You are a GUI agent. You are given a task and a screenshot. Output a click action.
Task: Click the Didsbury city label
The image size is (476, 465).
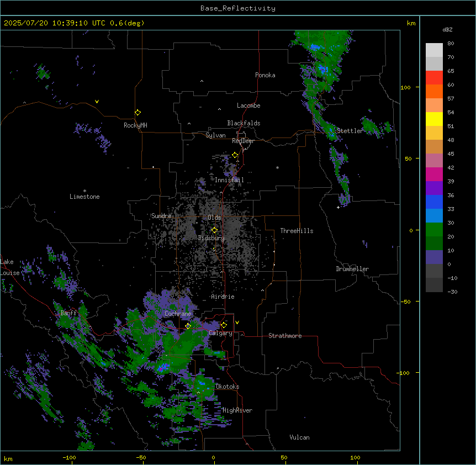coord(211,238)
